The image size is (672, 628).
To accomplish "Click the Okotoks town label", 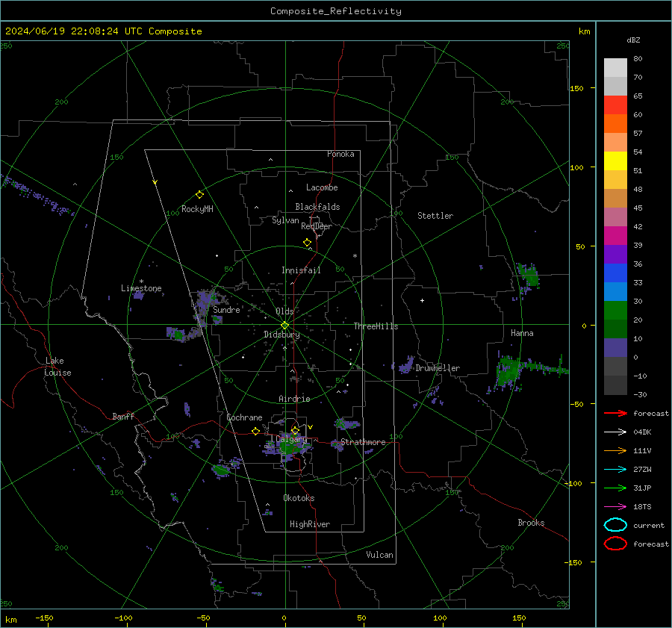I will 299,498.
